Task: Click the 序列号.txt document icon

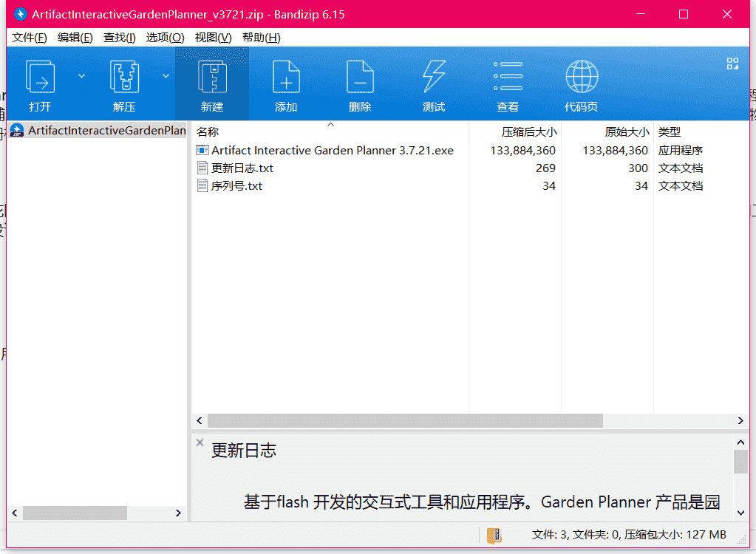Action: 202,186
